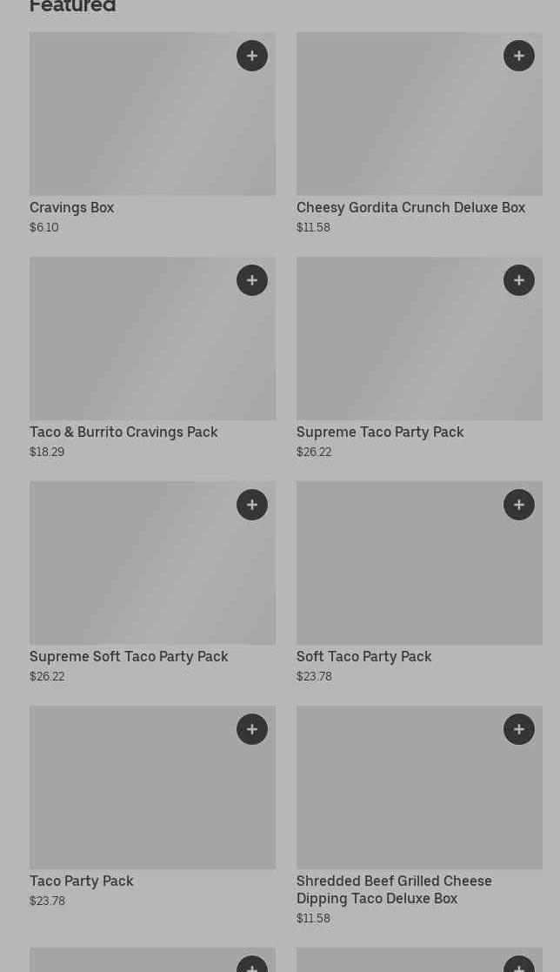Open Supreme Soft Taco Party Pack title
The width and height of the screenshot is (560, 972).
(x=129, y=656)
